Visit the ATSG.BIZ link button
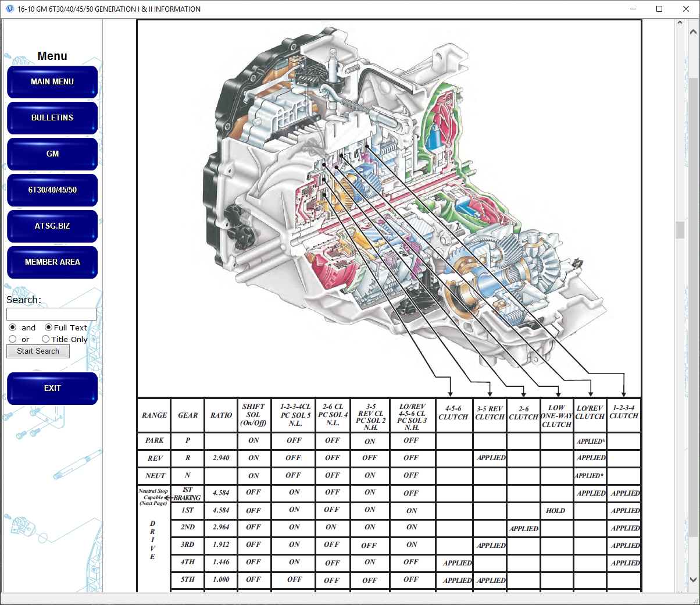Image resolution: width=700 pixels, height=605 pixels. click(x=52, y=226)
